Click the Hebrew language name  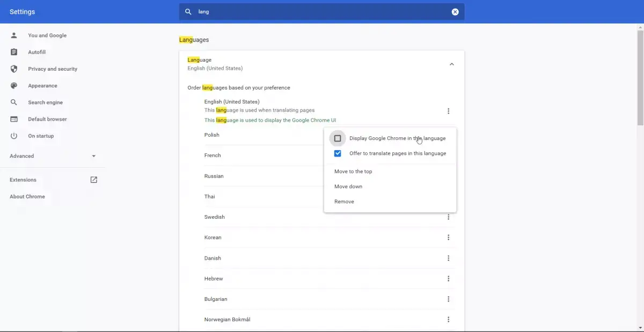214,279
